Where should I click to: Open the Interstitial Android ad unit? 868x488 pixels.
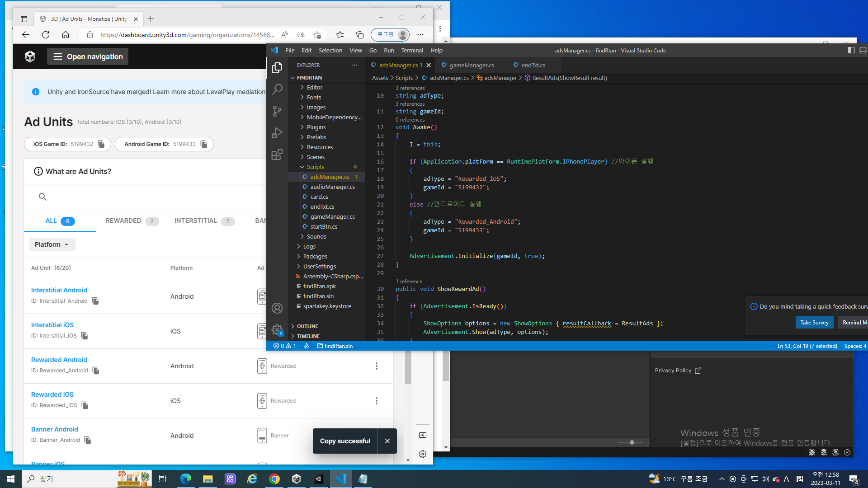pos(59,290)
